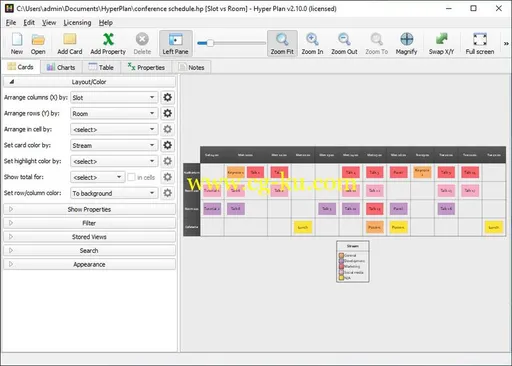Click the Stream legend title
Screen dimensions: 512x366
tap(353, 246)
